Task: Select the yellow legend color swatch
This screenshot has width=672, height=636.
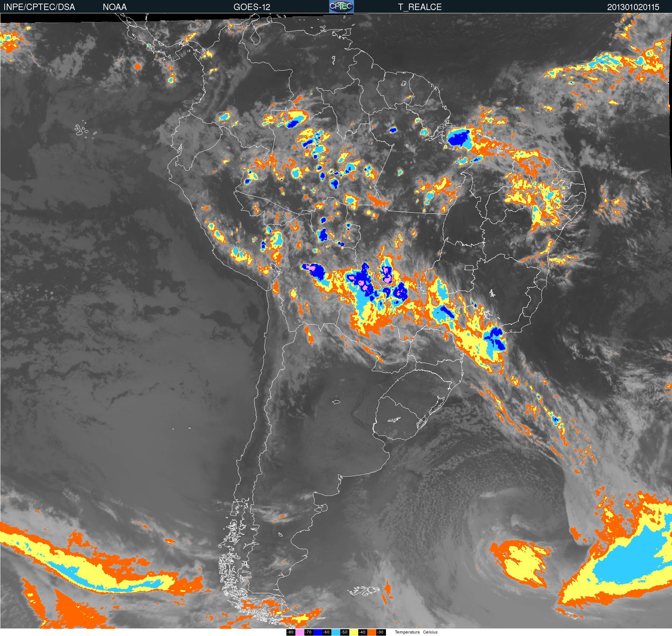Action: 354,632
